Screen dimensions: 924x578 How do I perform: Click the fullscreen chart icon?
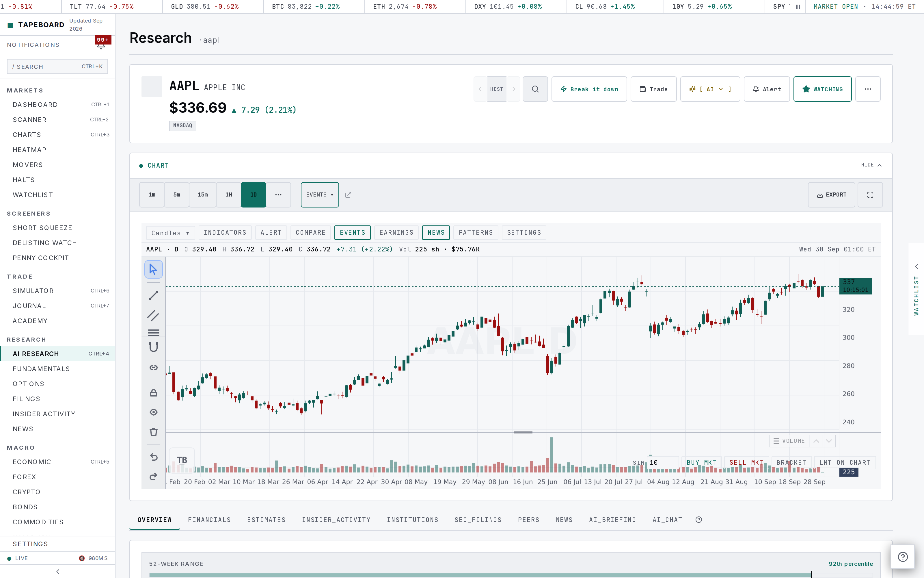(870, 195)
